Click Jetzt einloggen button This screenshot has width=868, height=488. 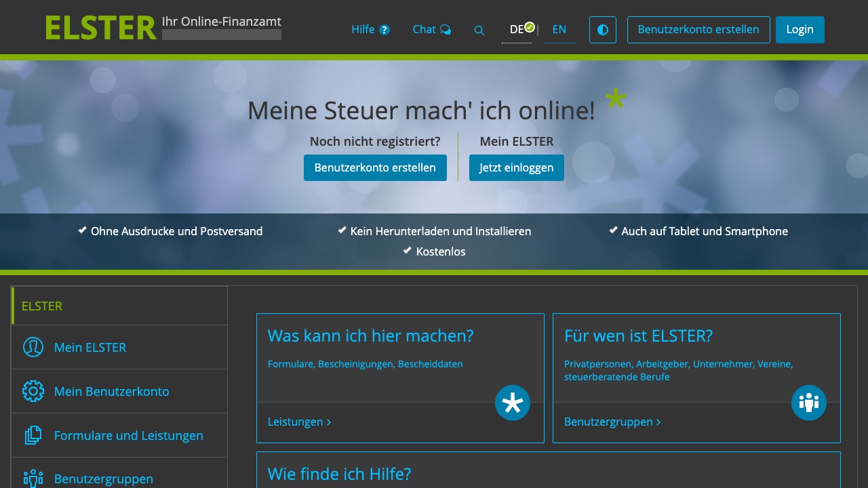517,167
